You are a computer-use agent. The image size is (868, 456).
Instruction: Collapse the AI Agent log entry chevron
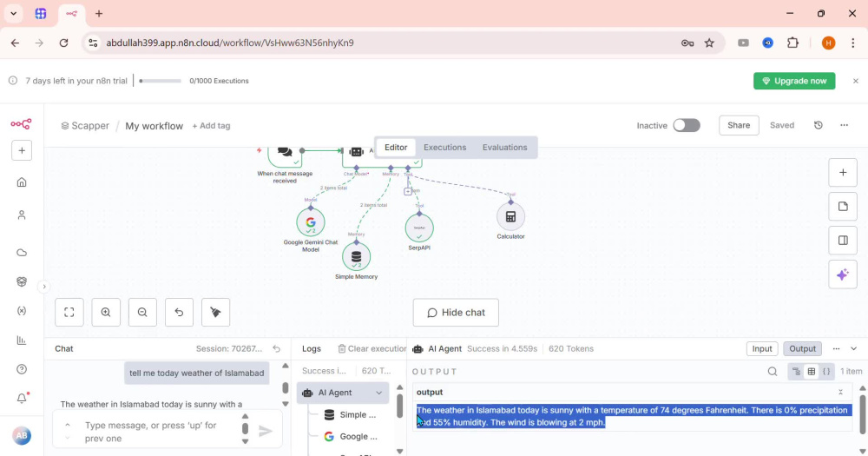click(x=379, y=393)
